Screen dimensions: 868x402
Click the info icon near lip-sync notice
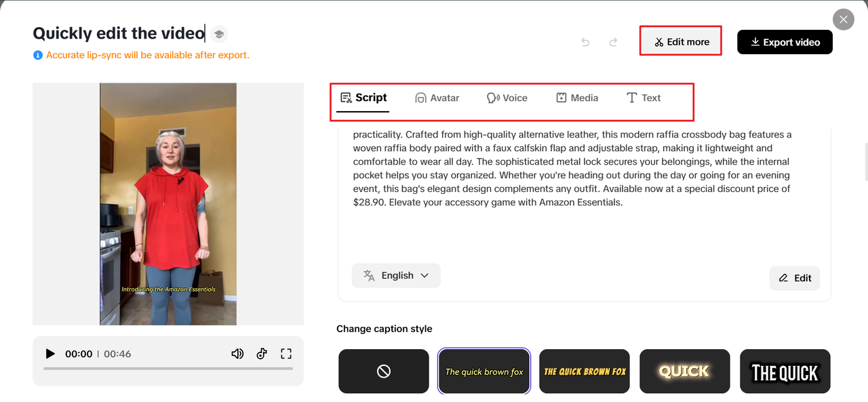38,55
